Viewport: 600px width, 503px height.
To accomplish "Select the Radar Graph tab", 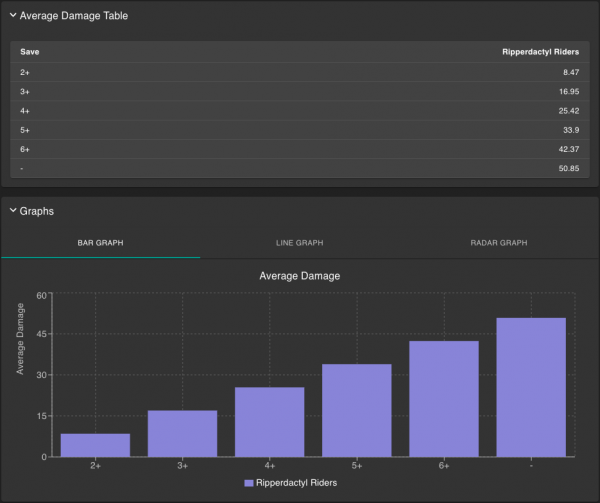I will pyautogui.click(x=499, y=243).
